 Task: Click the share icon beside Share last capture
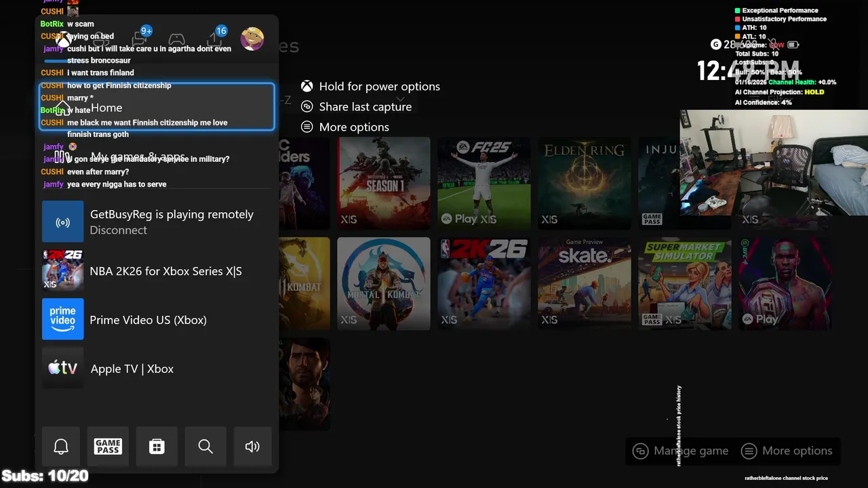(x=307, y=106)
